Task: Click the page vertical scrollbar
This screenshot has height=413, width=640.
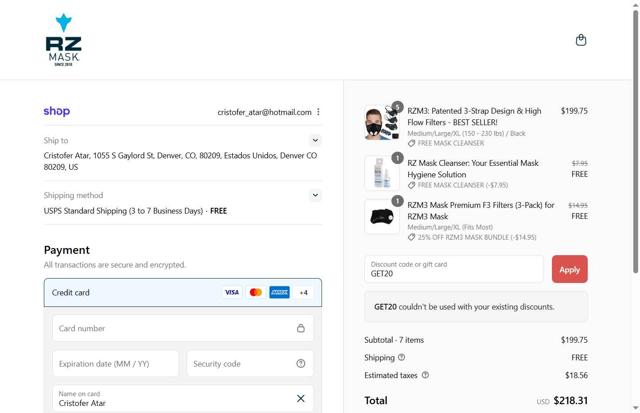Action: pos(636,142)
